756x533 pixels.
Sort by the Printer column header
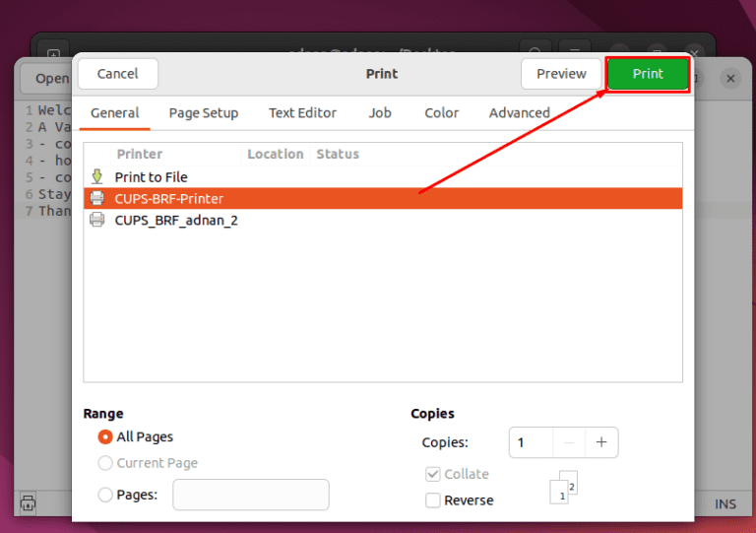[x=140, y=155]
